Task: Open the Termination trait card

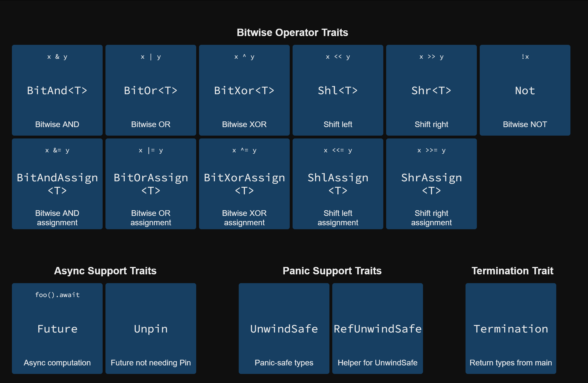Action: coord(511,329)
